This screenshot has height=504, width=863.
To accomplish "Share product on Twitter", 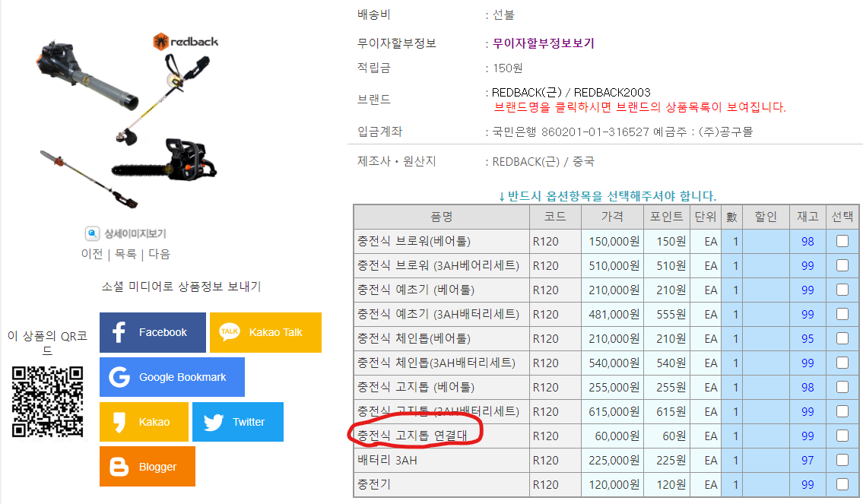I will pyautogui.click(x=237, y=422).
